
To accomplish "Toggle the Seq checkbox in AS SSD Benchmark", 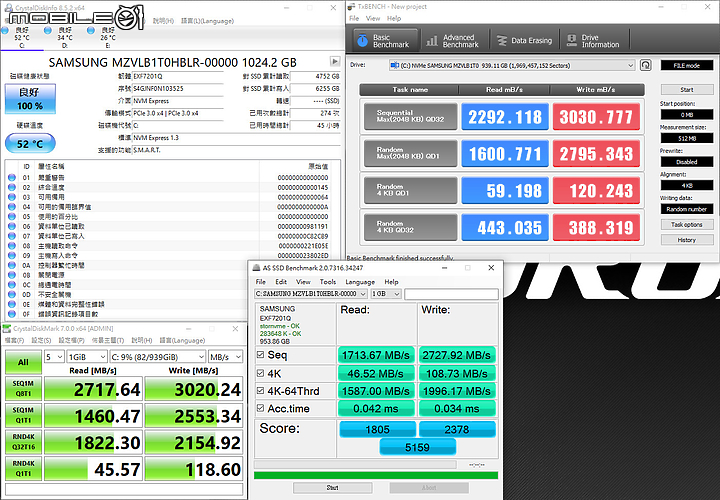I will click(x=260, y=354).
